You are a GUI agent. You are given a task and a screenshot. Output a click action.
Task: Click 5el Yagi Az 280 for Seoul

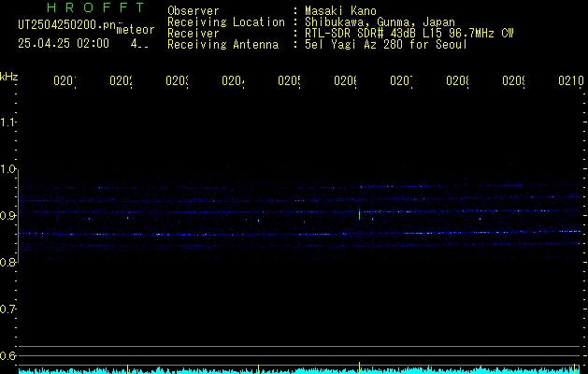tap(386, 45)
